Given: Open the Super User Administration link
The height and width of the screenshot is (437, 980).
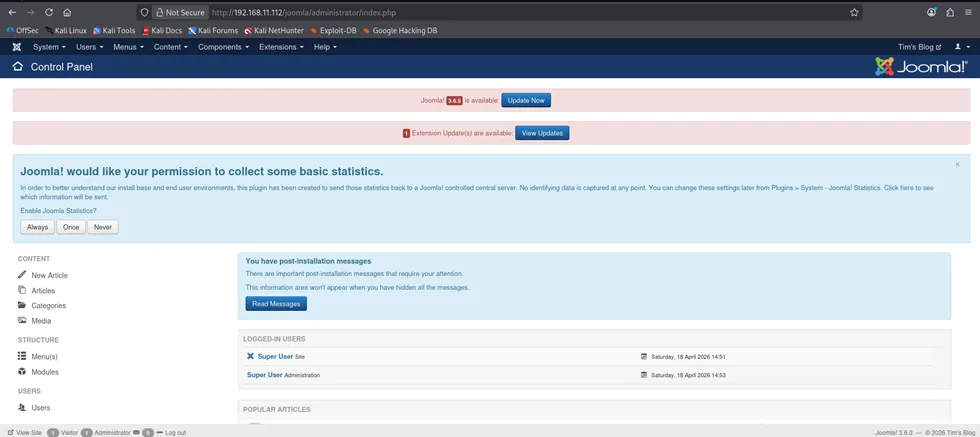Looking at the screenshot, I should pos(264,375).
